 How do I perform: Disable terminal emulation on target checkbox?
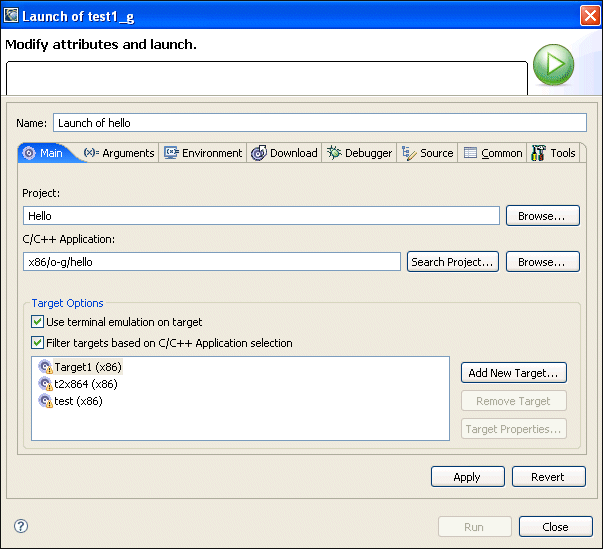[38, 322]
